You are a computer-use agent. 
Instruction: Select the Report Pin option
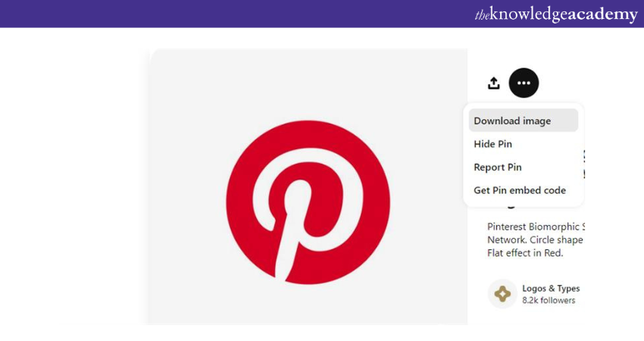[x=498, y=167]
